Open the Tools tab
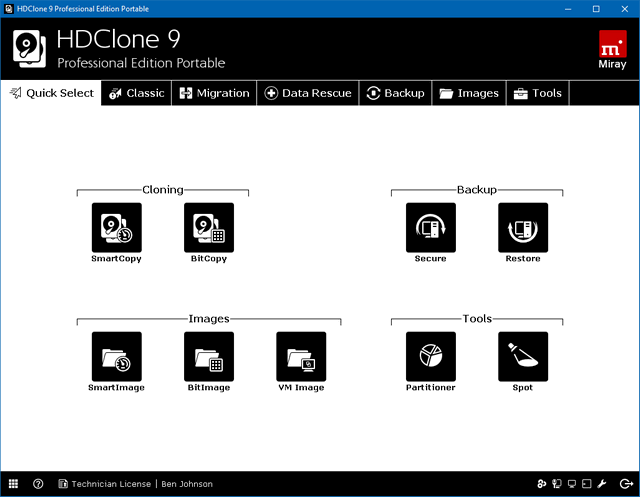 tap(538, 93)
